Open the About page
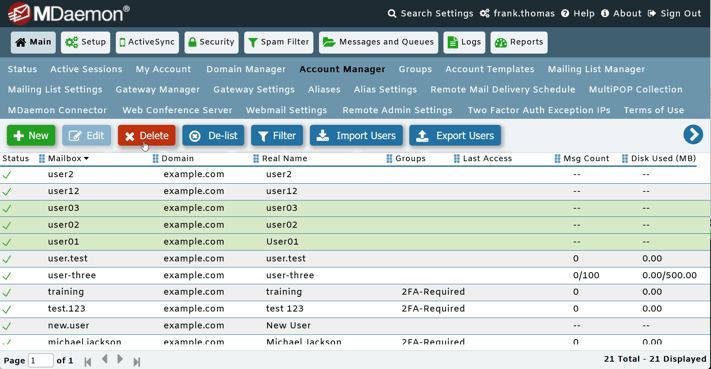 621,14
